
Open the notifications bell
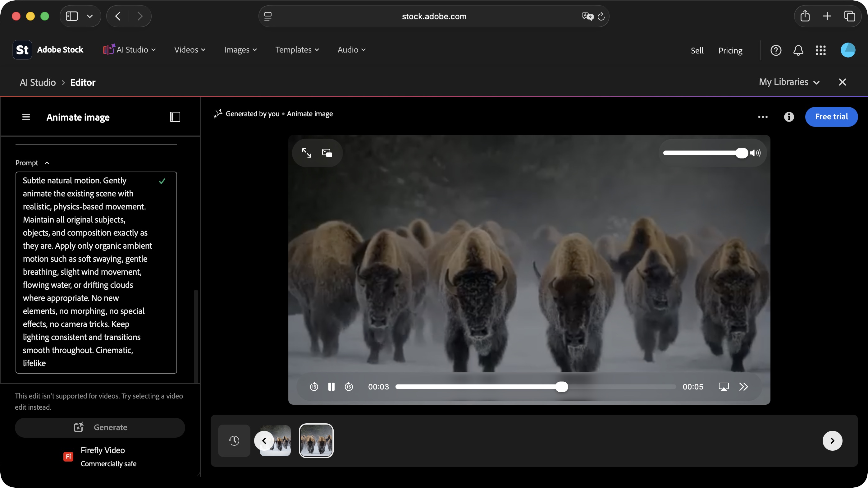click(x=798, y=51)
